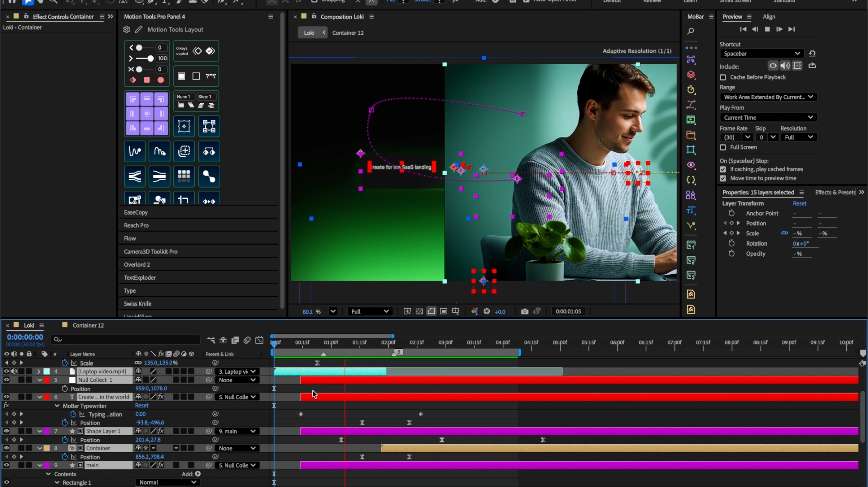Open the Shortcut Spacebar dropdown
868x487 pixels.
point(762,54)
